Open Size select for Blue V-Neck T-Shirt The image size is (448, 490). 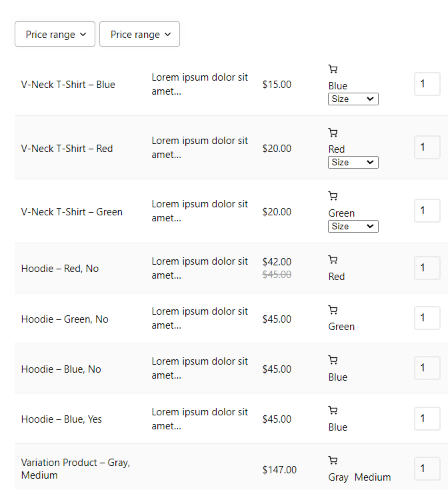click(x=353, y=99)
